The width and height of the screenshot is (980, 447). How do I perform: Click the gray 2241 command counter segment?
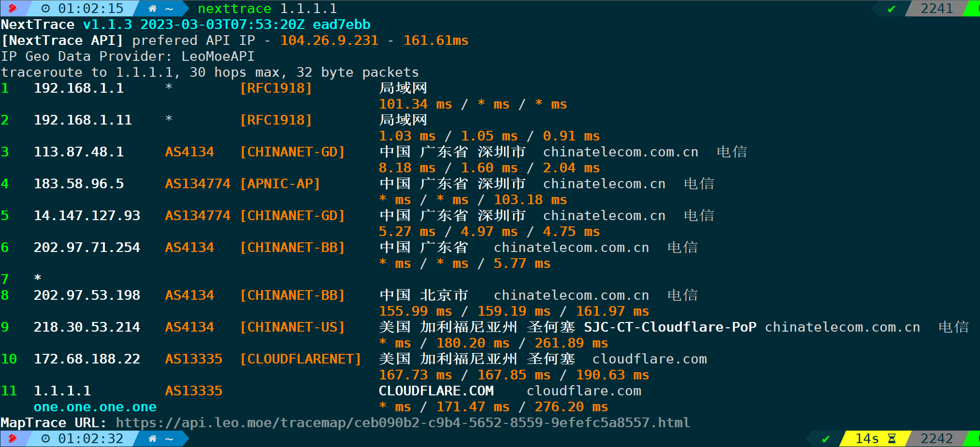[937, 8]
